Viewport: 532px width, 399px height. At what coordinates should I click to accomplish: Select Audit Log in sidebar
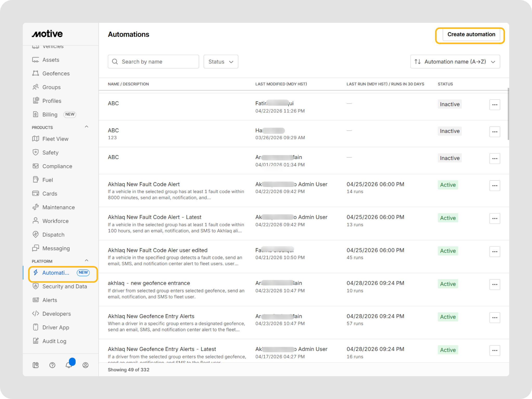point(54,341)
